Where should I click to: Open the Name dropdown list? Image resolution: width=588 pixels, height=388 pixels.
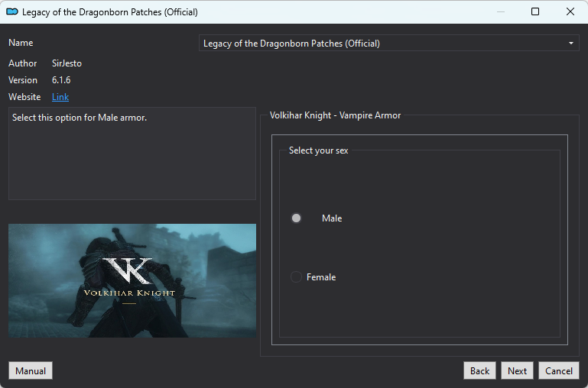389,44
